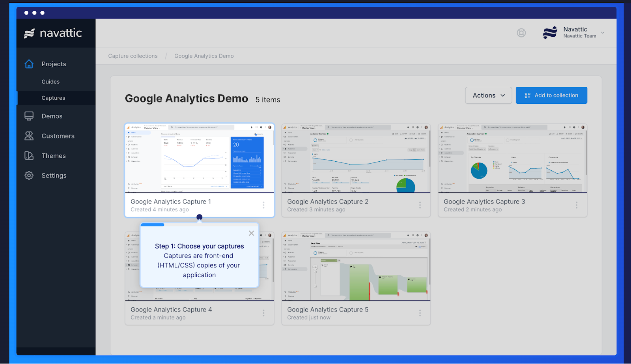631x364 pixels.
Task: Click the Demos monitor icon
Action: [29, 116]
